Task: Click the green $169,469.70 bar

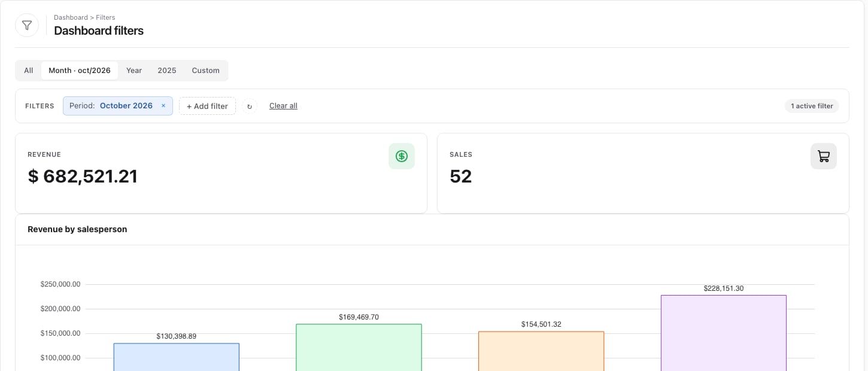Action: click(359, 347)
